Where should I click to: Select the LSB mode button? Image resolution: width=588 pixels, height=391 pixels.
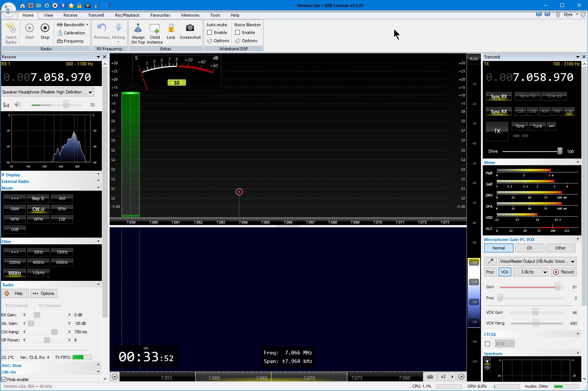tap(62, 219)
